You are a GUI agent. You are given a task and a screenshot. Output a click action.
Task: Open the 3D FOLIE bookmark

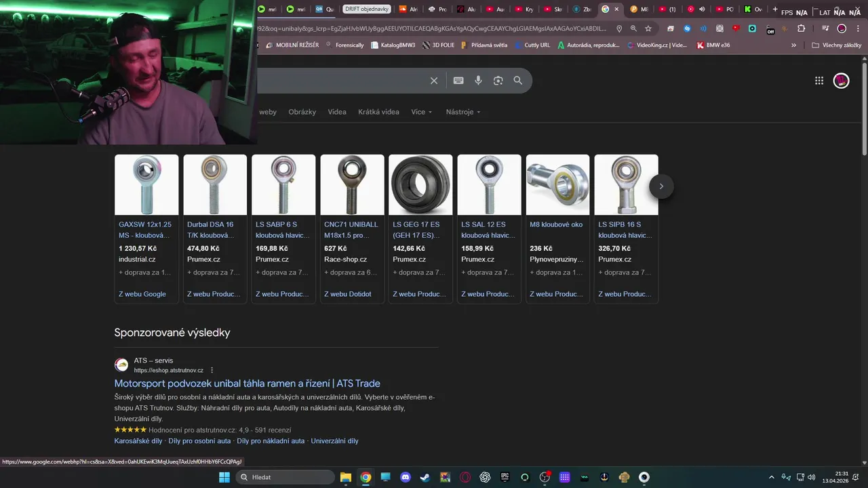[x=438, y=45]
